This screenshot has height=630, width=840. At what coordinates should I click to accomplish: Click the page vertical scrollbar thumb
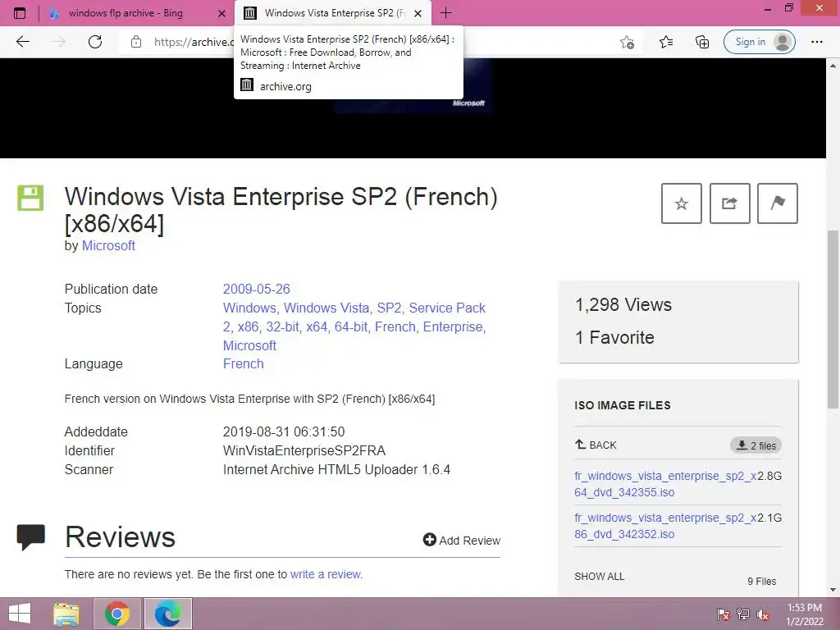(833, 320)
